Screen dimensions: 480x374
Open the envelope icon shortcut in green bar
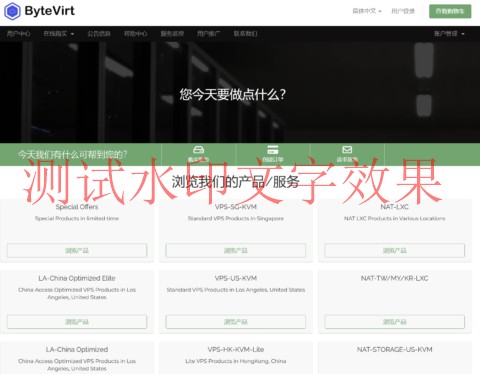(347, 149)
